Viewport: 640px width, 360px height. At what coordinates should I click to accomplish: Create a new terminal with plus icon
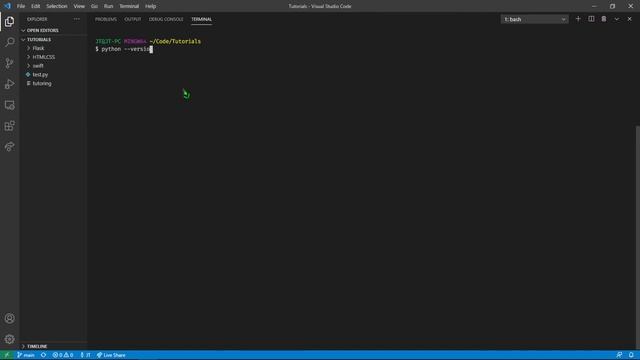(x=578, y=19)
